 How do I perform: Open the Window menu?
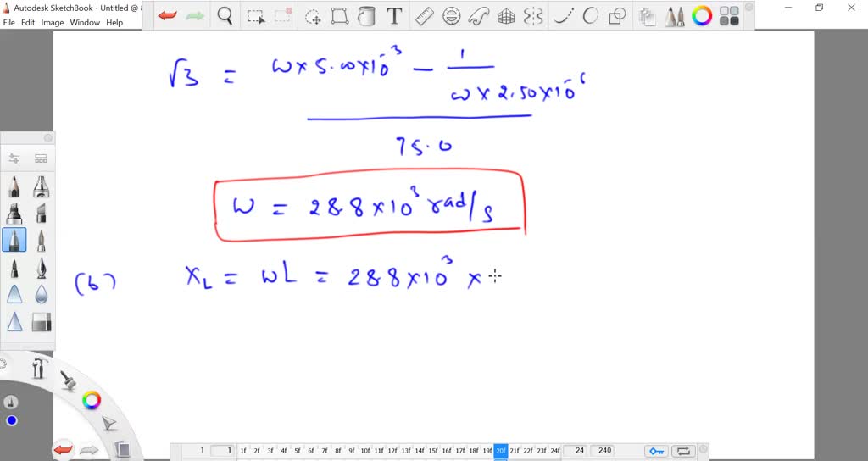(x=85, y=23)
